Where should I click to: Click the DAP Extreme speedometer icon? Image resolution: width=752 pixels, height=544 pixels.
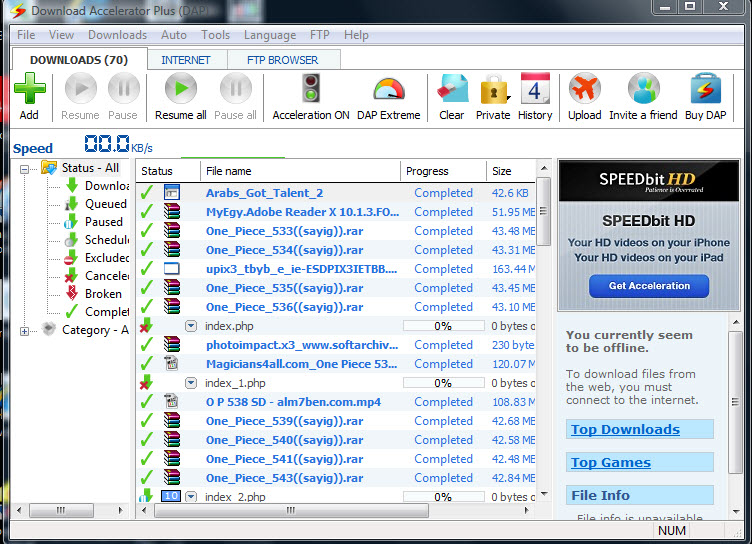(389, 90)
